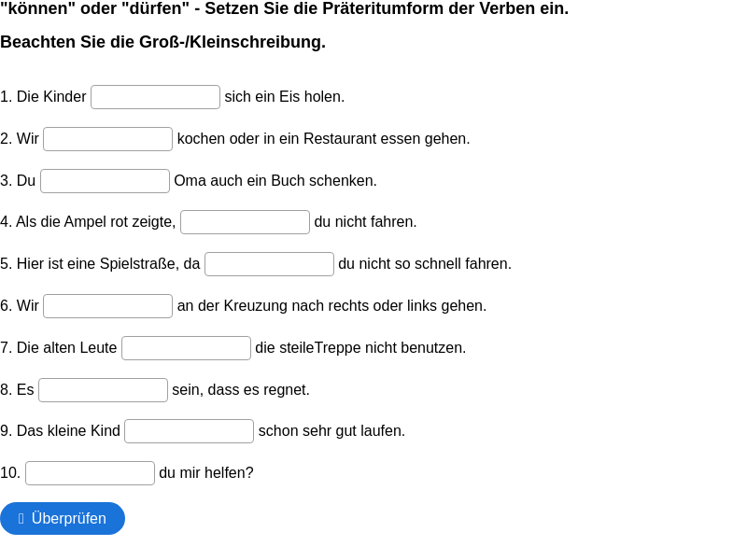The width and height of the screenshot is (747, 560).
Task: Click the icon inside the Überprüfen button
Action: click(x=21, y=518)
